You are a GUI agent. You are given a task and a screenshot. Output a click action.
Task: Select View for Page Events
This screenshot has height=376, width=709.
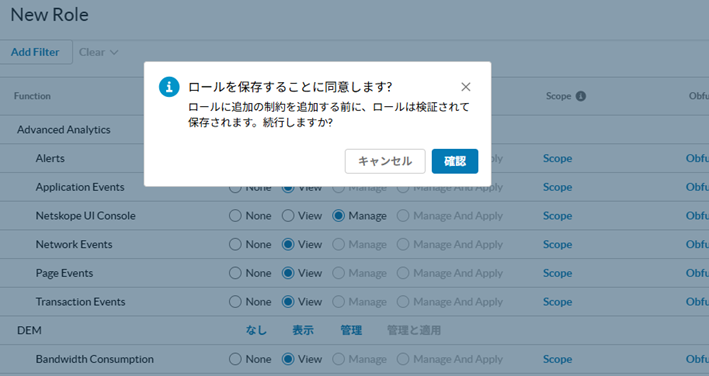click(x=288, y=273)
